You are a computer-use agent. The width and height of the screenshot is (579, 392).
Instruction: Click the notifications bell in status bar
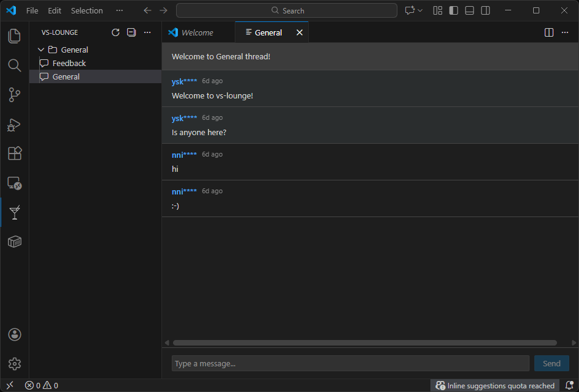click(570, 385)
